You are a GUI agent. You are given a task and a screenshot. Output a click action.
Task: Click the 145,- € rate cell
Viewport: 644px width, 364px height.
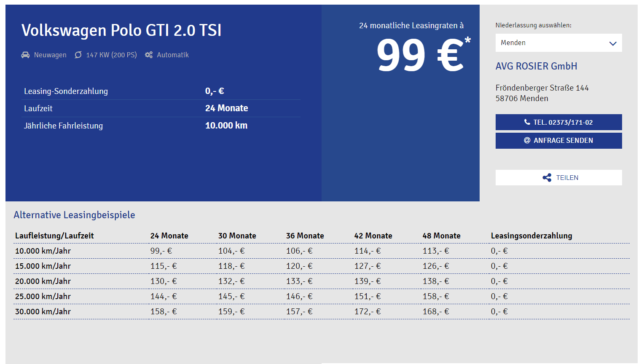point(231,297)
